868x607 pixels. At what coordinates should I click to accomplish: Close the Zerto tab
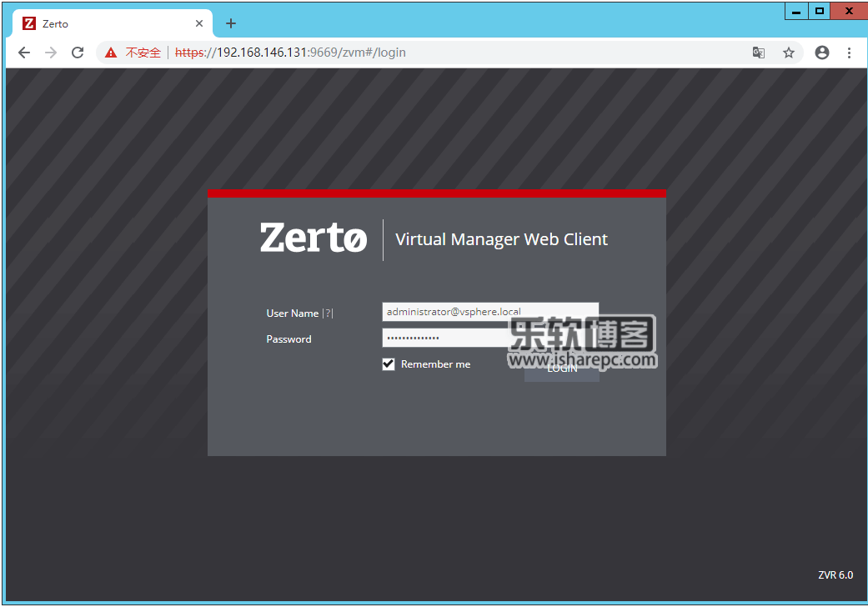coord(199,23)
